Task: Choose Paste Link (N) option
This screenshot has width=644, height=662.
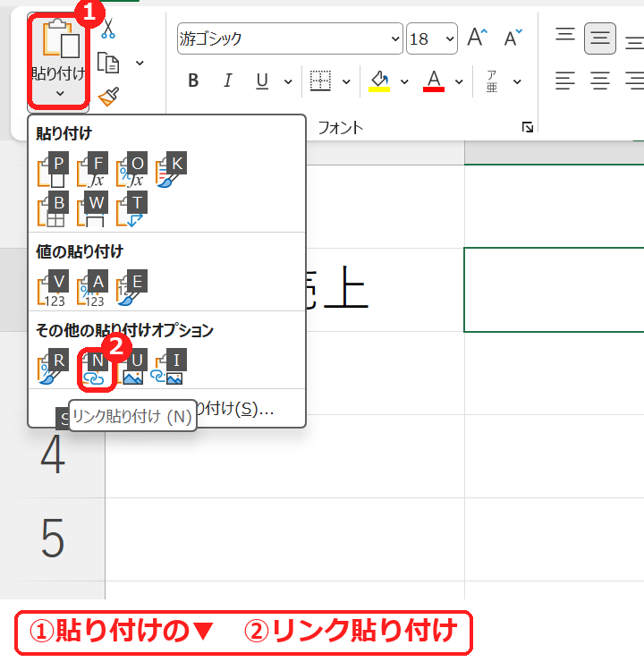Action: 96,369
